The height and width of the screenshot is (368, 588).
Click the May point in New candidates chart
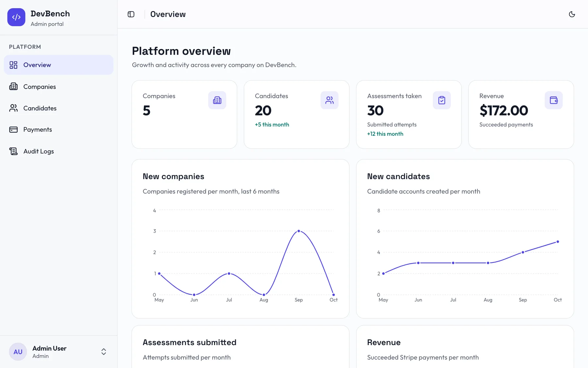click(384, 273)
